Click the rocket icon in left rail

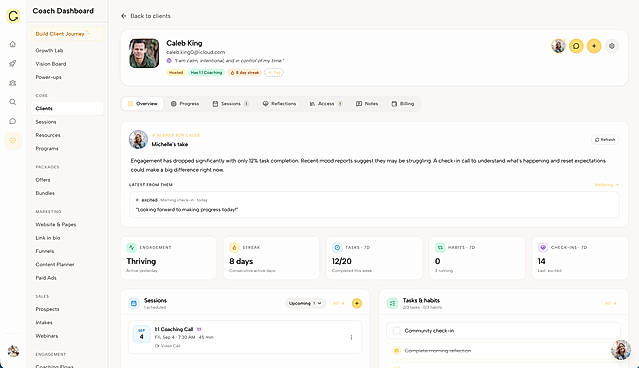tap(13, 63)
